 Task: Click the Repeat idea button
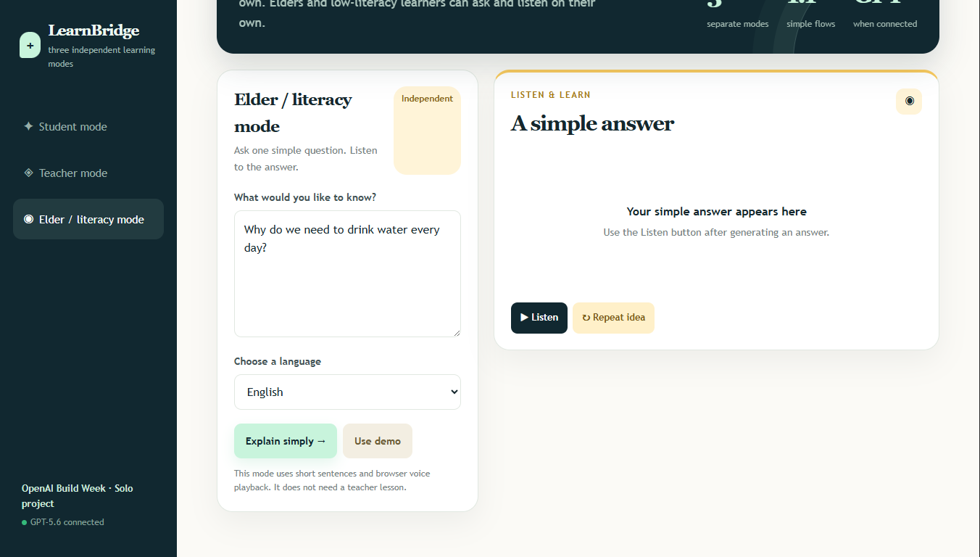[613, 318]
